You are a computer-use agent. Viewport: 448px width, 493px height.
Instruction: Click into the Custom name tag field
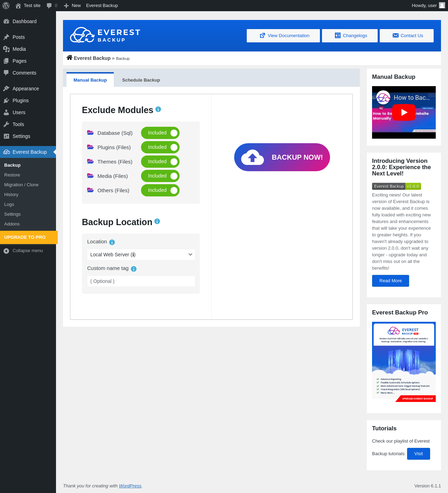[x=141, y=281]
